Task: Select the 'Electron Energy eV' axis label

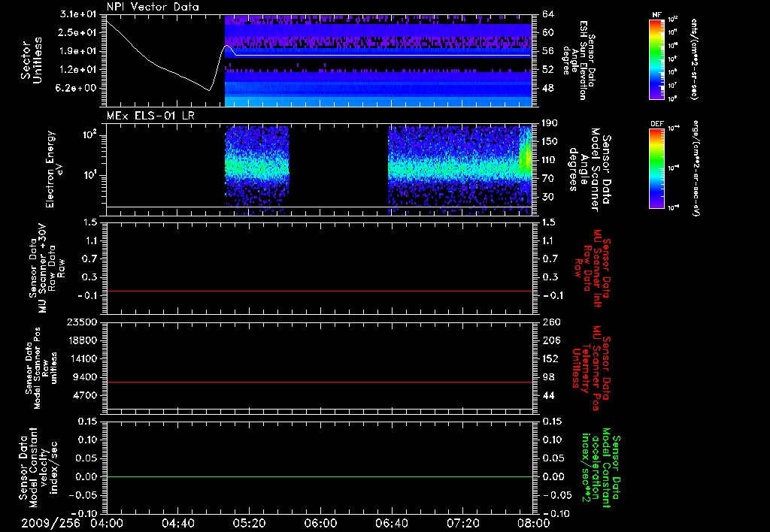Action: point(56,169)
